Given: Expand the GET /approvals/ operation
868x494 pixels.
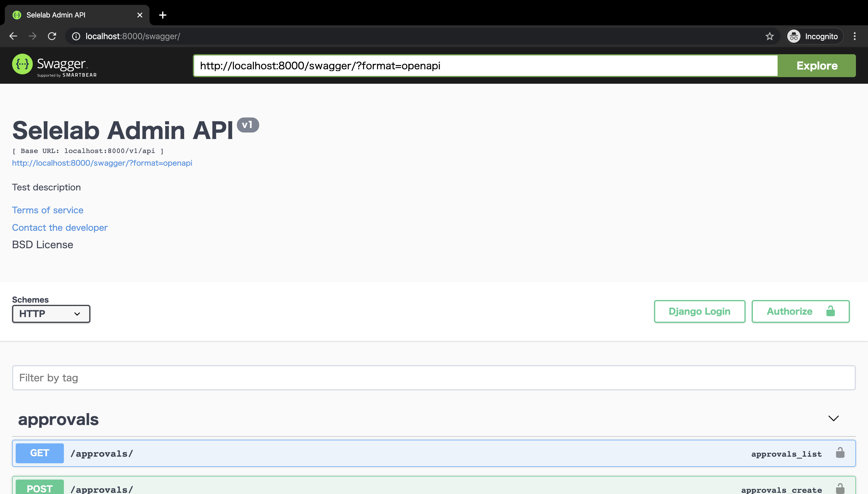Looking at the screenshot, I should tap(407, 453).
